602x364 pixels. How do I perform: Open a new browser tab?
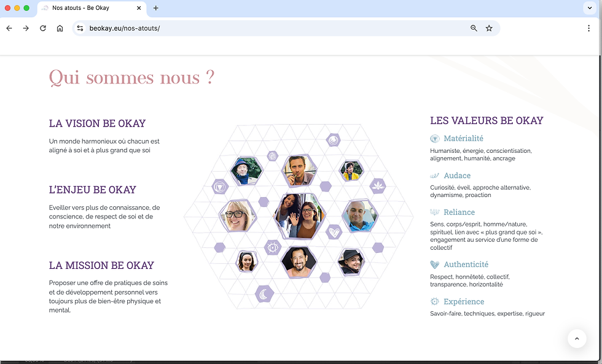[x=155, y=8]
